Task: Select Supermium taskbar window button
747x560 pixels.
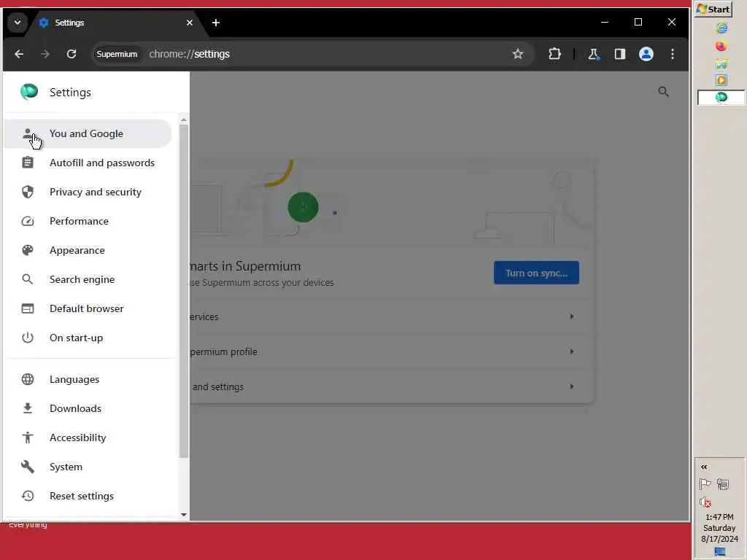Action: pos(721,97)
